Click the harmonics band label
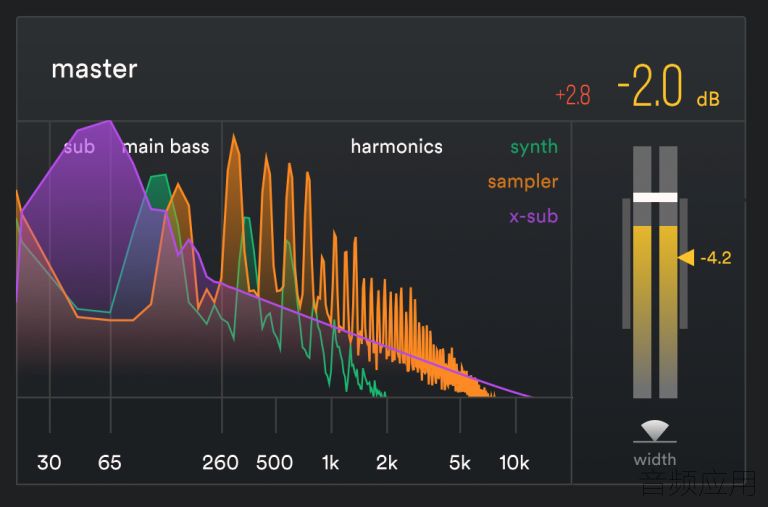The image size is (768, 507). click(397, 146)
